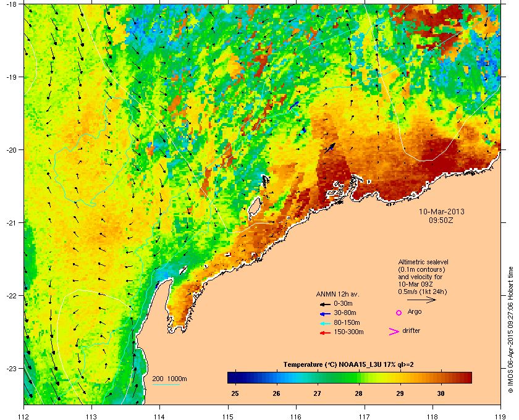Click the '09:50Z' time text
Screen dimensions: 519x420
[441, 220]
